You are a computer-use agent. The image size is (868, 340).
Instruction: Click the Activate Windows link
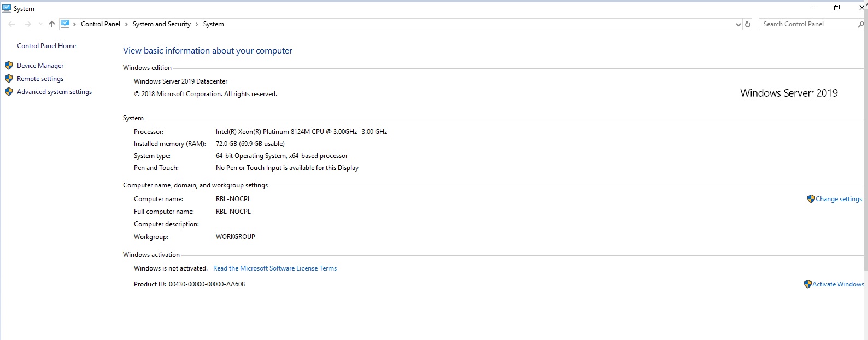click(837, 284)
